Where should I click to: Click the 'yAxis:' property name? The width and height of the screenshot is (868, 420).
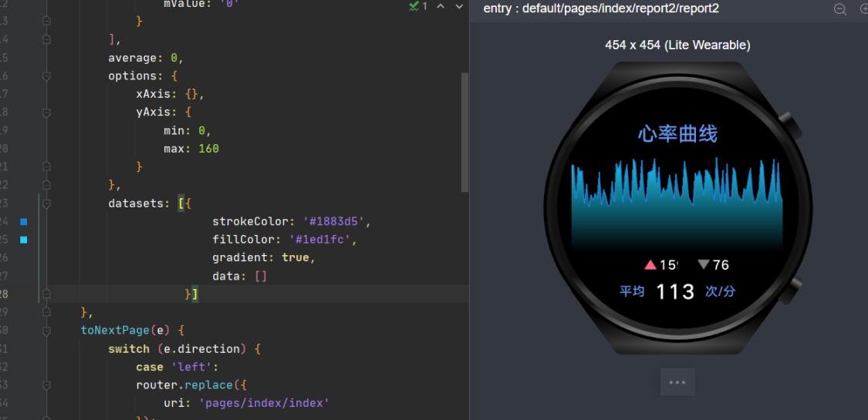coord(157,113)
